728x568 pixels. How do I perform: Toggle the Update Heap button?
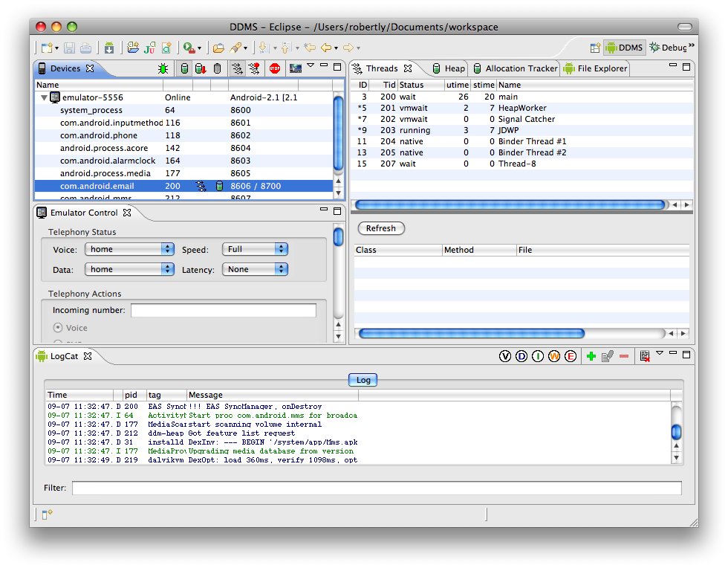(184, 68)
